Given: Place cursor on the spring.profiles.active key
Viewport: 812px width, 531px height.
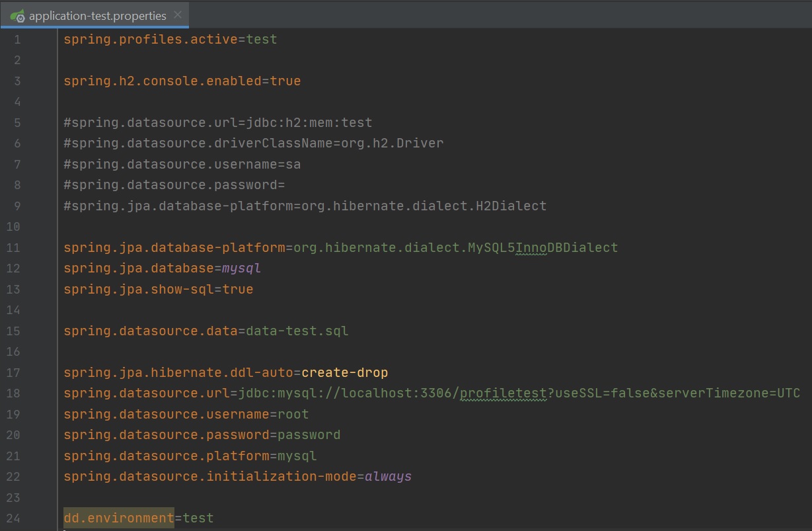Looking at the screenshot, I should click(150, 40).
